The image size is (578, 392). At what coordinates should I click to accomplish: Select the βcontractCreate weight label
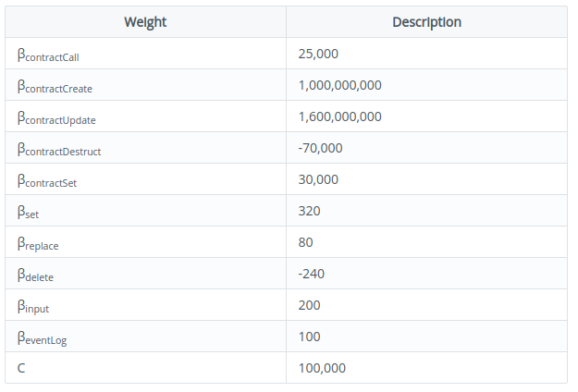55,86
